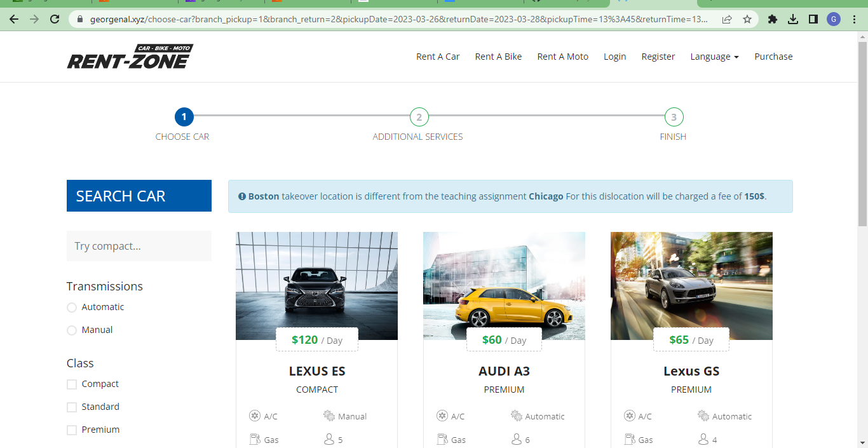Click the A/C icon on Lexus GS card
Screen dimensions: 868x448
tap(629, 416)
